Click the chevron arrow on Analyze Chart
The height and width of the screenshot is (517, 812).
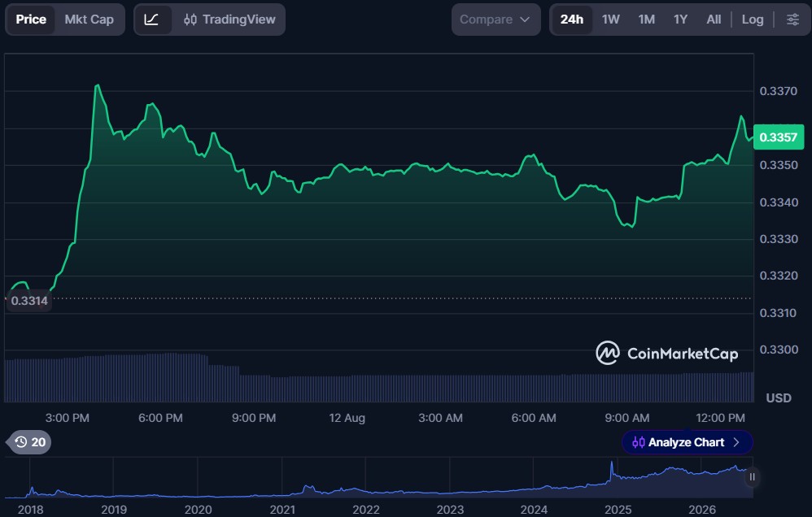click(x=736, y=442)
